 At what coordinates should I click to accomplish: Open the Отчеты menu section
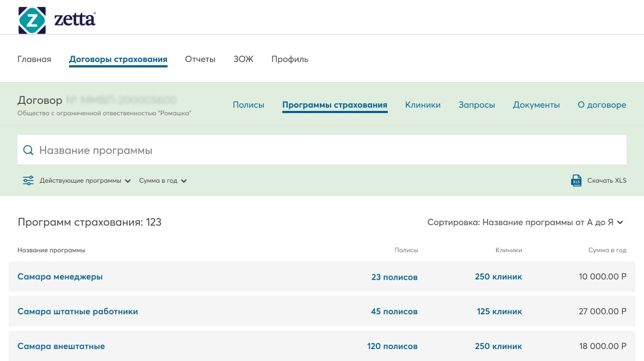coord(200,59)
